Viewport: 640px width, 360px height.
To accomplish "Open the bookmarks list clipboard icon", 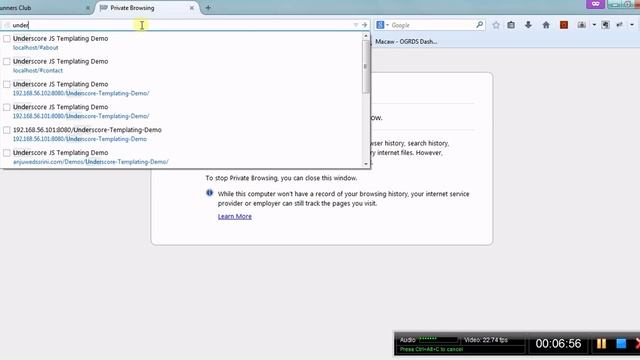I will [511, 25].
